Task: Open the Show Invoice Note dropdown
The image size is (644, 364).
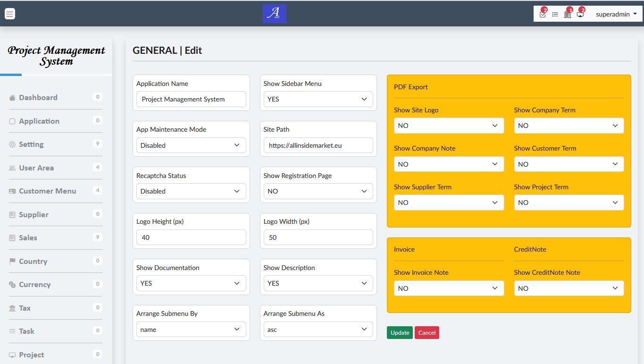Action: (x=449, y=288)
